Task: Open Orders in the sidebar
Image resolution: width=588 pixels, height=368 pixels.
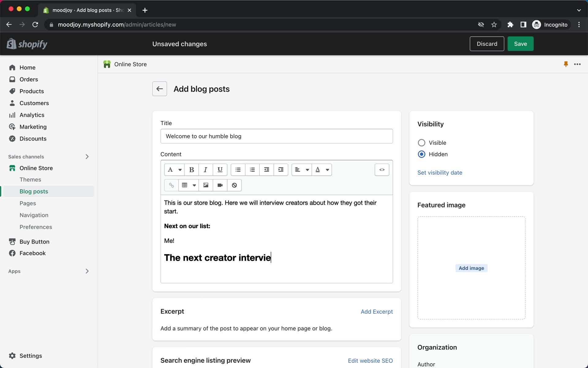Action: click(x=28, y=79)
